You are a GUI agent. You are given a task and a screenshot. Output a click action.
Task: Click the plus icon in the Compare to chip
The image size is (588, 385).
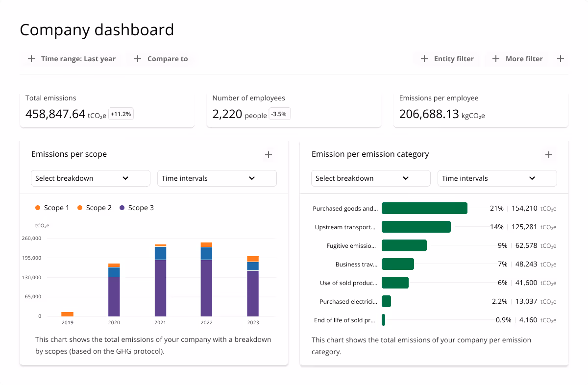(137, 59)
